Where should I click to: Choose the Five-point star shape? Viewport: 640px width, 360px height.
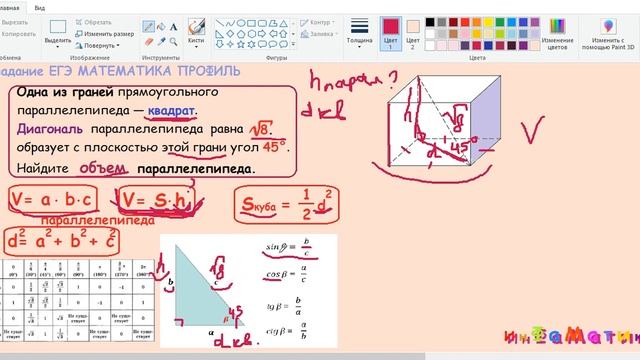[241, 44]
